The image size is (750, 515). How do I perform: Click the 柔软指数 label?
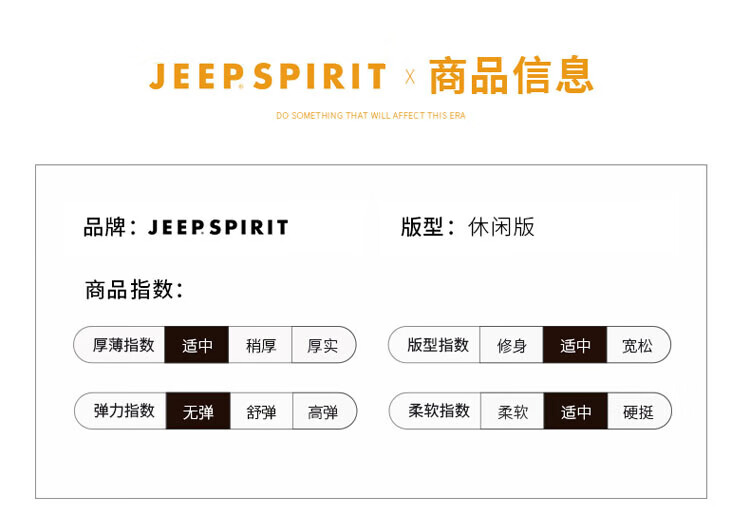pyautogui.click(x=438, y=410)
